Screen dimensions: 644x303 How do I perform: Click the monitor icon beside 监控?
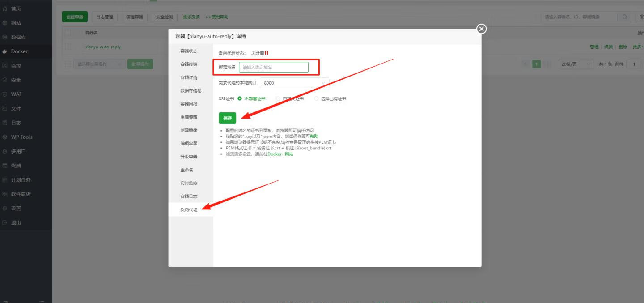click(x=5, y=66)
